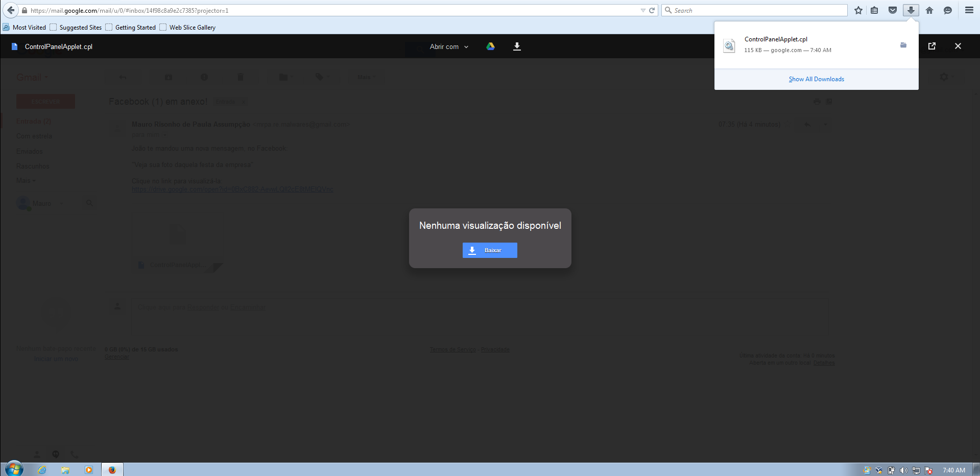Click Show All Downloads link
The width and height of the screenshot is (980, 476).
coord(816,79)
